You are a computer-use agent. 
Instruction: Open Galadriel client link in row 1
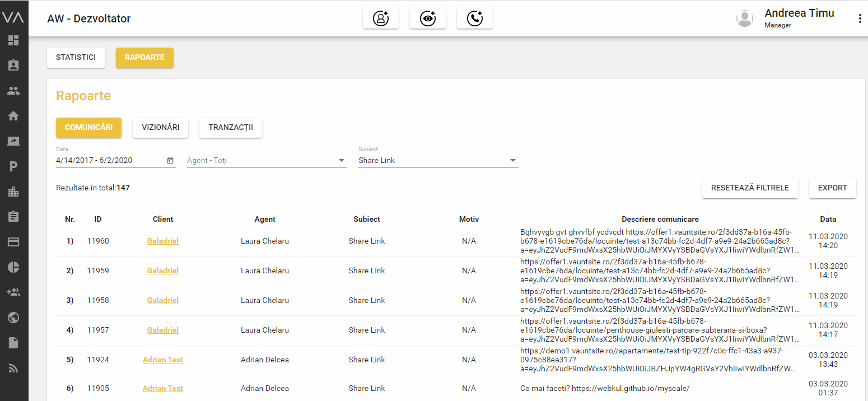coord(163,241)
